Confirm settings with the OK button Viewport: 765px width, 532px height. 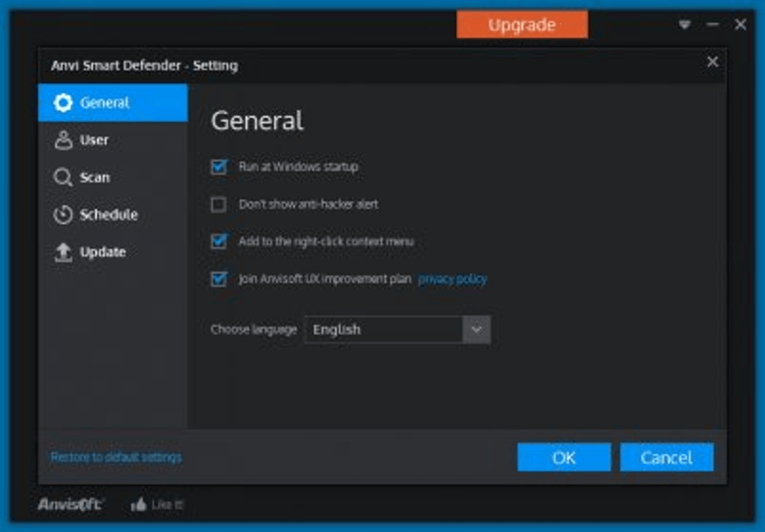click(x=562, y=457)
